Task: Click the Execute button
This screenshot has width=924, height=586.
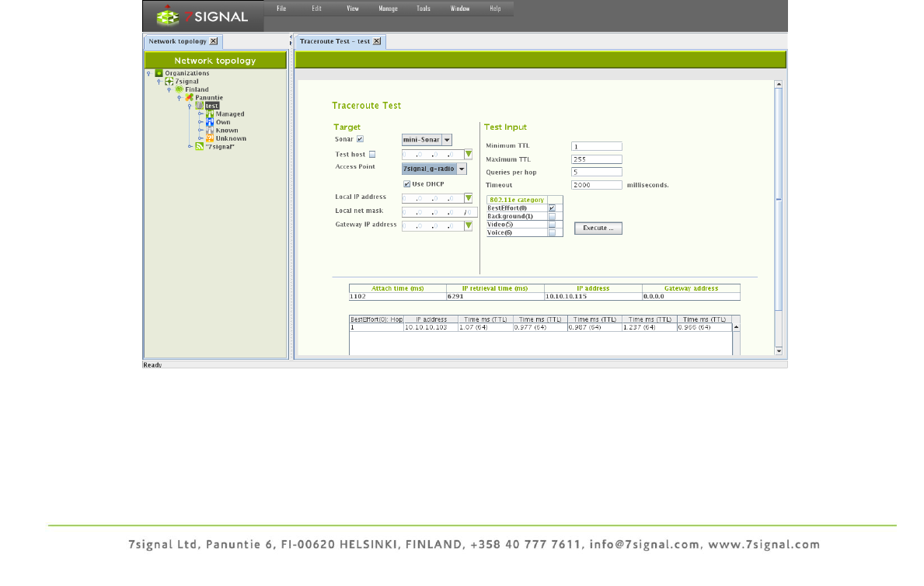Action: [598, 228]
